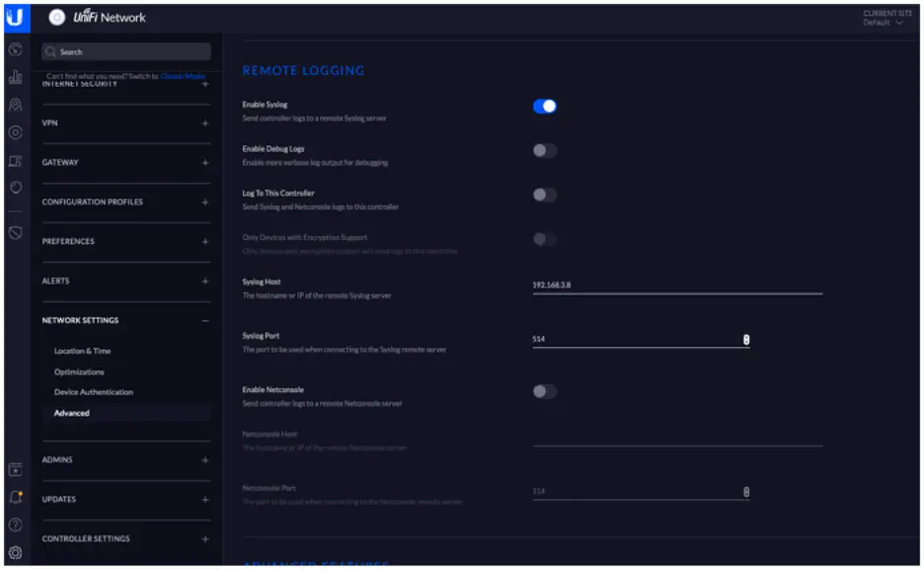This screenshot has width=924, height=571.
Task: Turn on the Enable Debug Logs toggle
Action: tap(545, 150)
